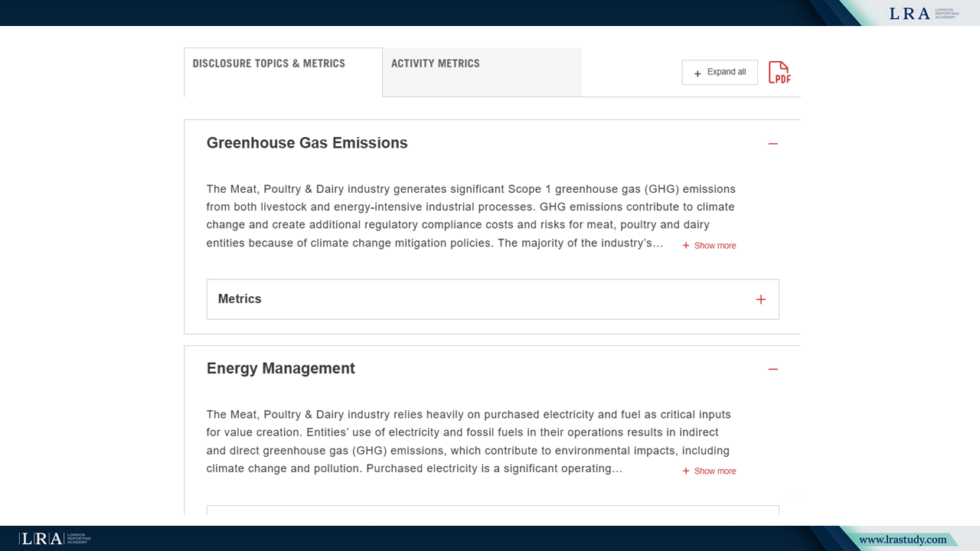
Task: Select the Disclosure Topics & Metrics tab
Action: tap(269, 64)
